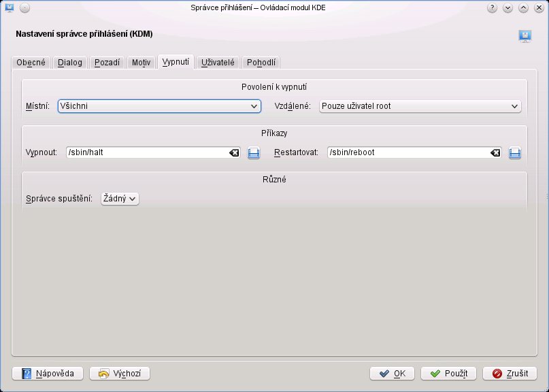The width and height of the screenshot is (549, 392).
Task: Toggle the on-all-desktops button in title bar
Action: [x=25, y=7]
